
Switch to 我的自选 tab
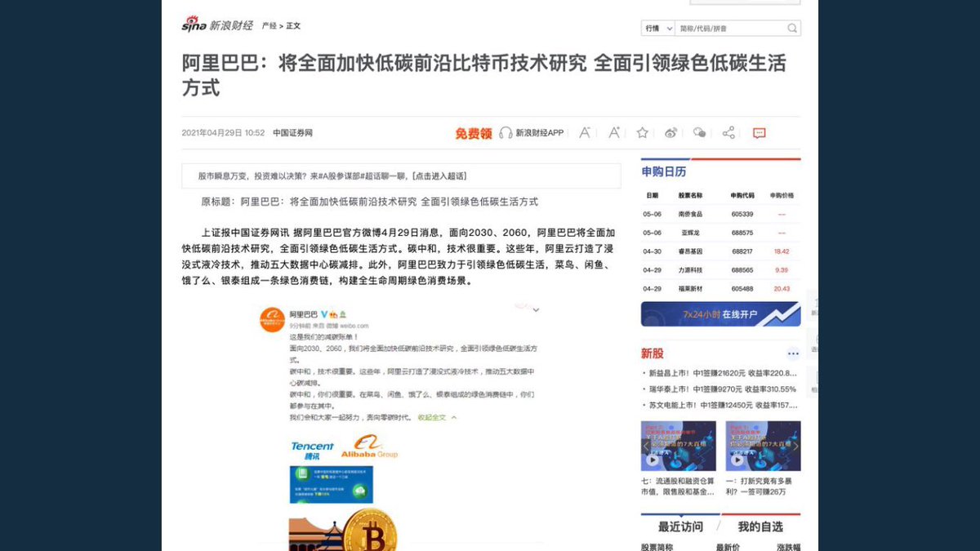[760, 527]
